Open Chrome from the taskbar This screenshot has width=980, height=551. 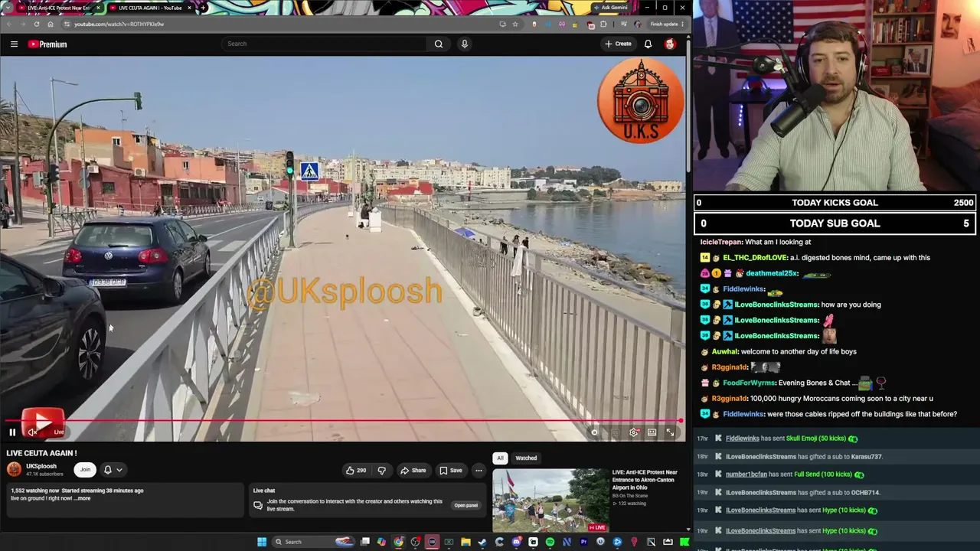398,542
